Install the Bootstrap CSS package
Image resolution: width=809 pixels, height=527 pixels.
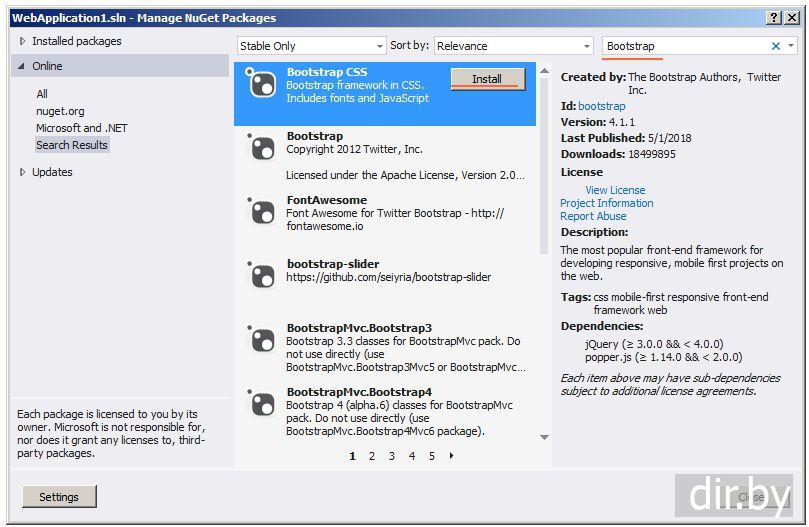tap(487, 79)
